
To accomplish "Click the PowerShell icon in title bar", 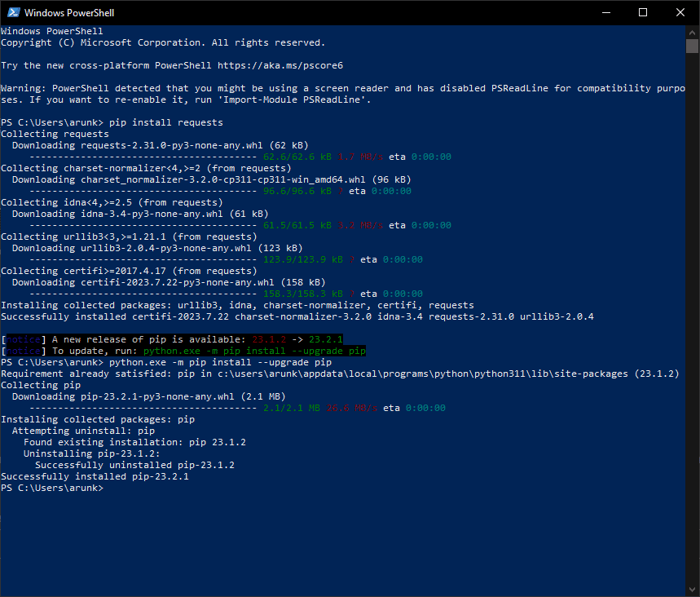I will coord(13,12).
